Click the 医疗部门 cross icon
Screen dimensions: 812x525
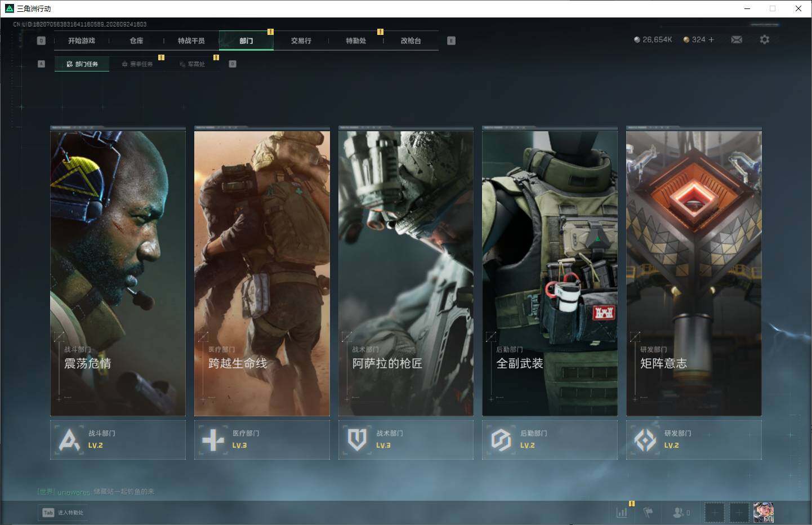pos(213,440)
